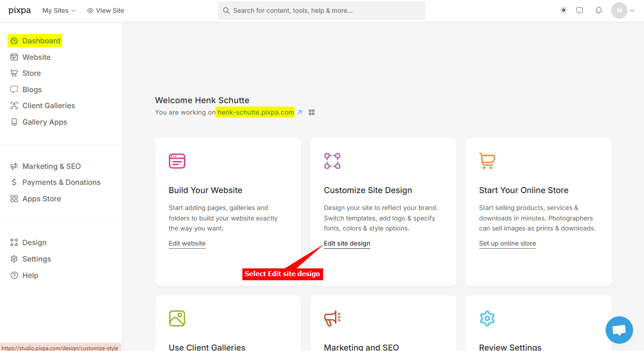The height and width of the screenshot is (351, 644).
Task: Expand the My Sites dropdown
Action: click(59, 10)
